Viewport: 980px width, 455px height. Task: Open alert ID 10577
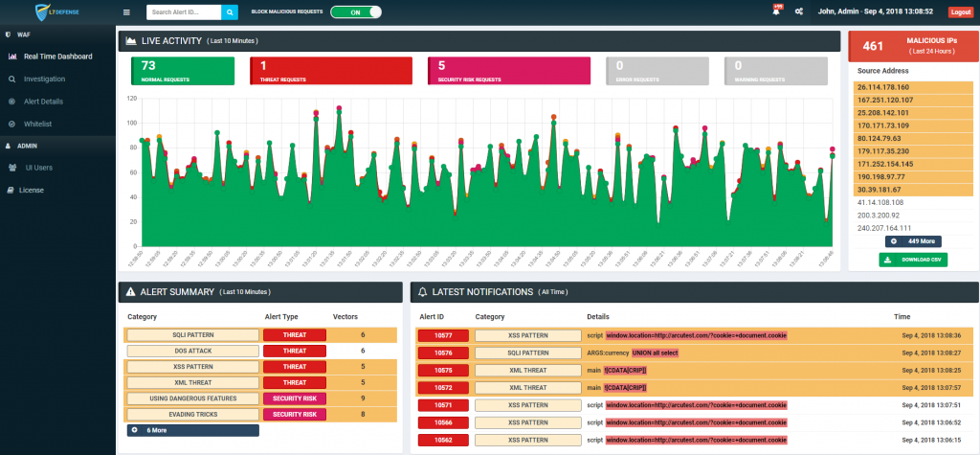click(443, 335)
